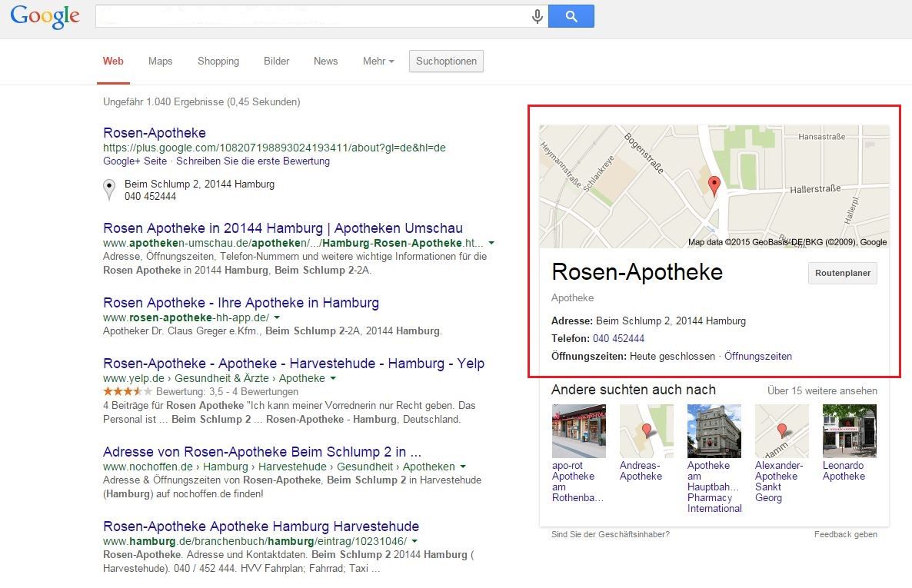Switch to the Maps tab
Viewport: 912px width, 588px height.
point(160,61)
